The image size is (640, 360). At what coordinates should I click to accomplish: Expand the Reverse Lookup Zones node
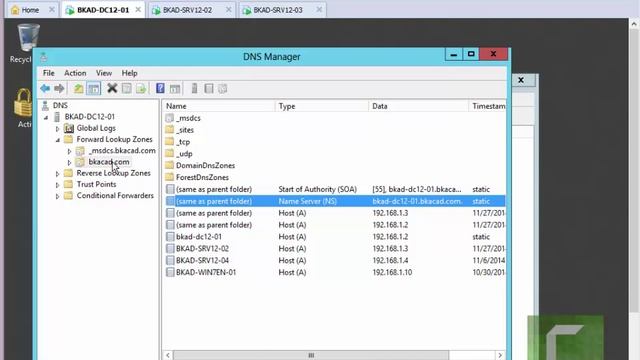pos(58,173)
